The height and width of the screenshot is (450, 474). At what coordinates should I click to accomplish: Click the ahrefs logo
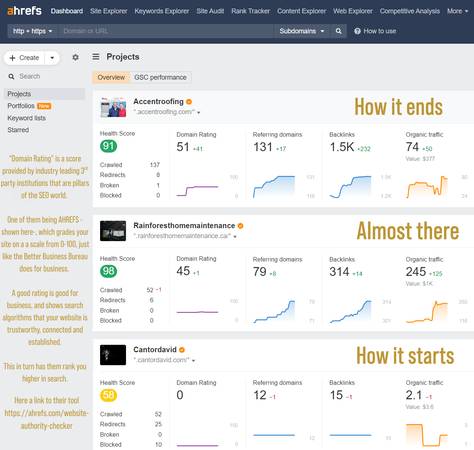click(x=24, y=11)
